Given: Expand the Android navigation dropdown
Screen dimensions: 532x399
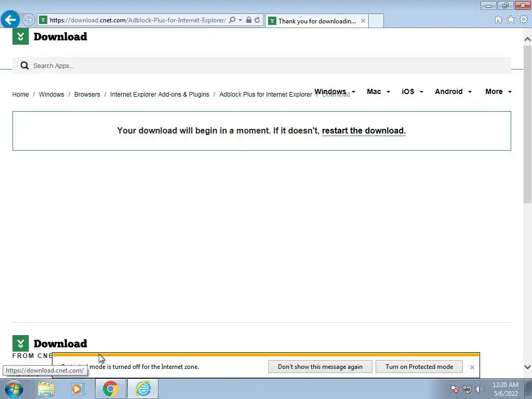Looking at the screenshot, I should pyautogui.click(x=453, y=91).
